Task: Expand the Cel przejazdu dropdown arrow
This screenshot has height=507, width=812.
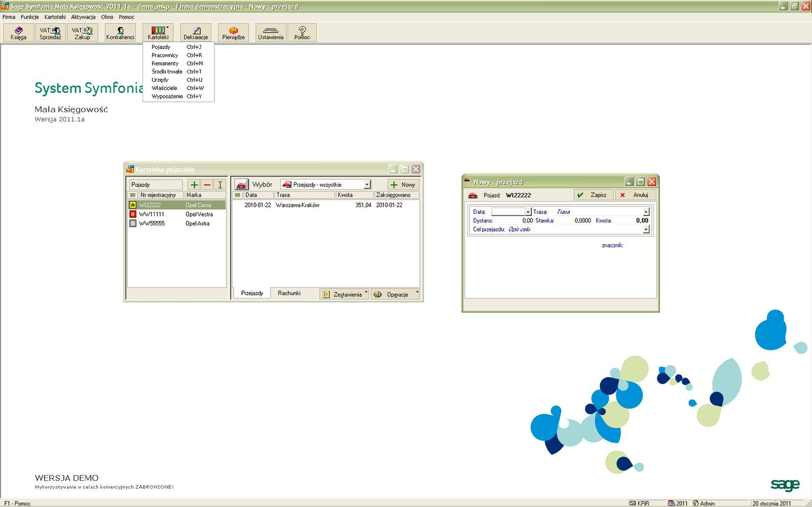Action: coord(646,229)
